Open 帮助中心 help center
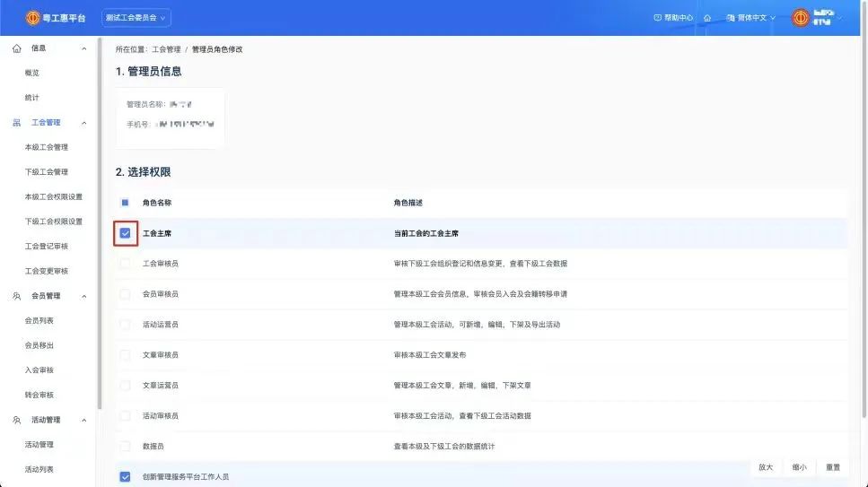 673,18
